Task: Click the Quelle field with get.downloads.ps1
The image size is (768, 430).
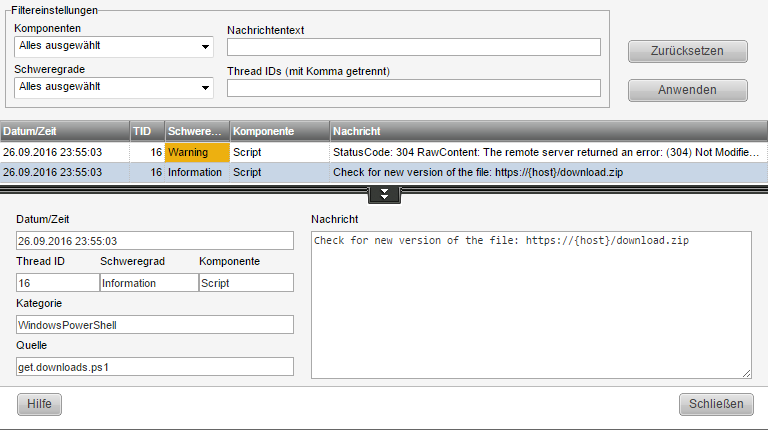Action: (155, 367)
